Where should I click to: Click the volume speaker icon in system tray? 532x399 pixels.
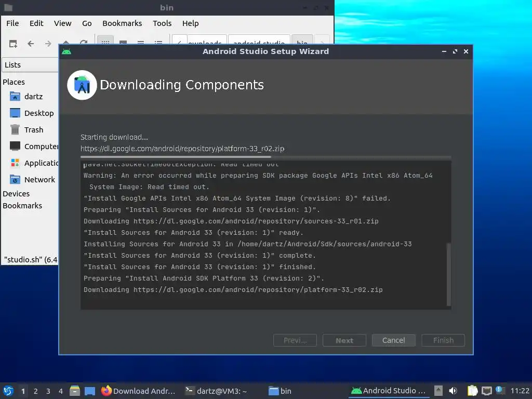[453, 391]
